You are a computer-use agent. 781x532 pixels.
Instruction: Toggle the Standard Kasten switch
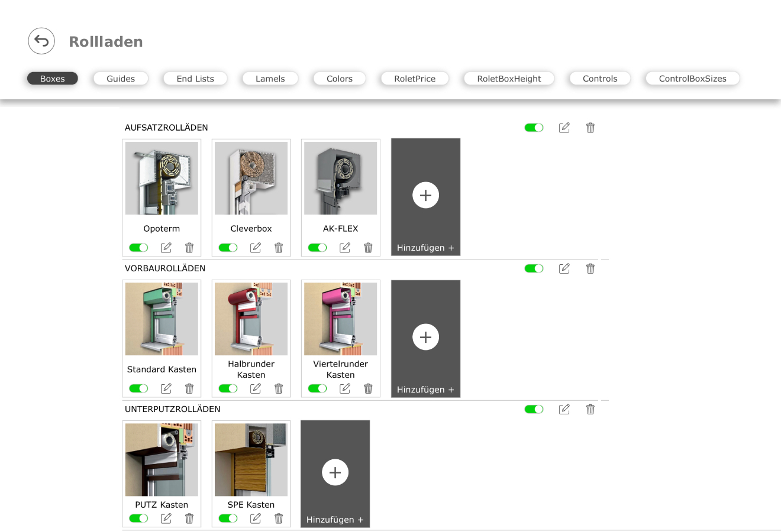(139, 388)
